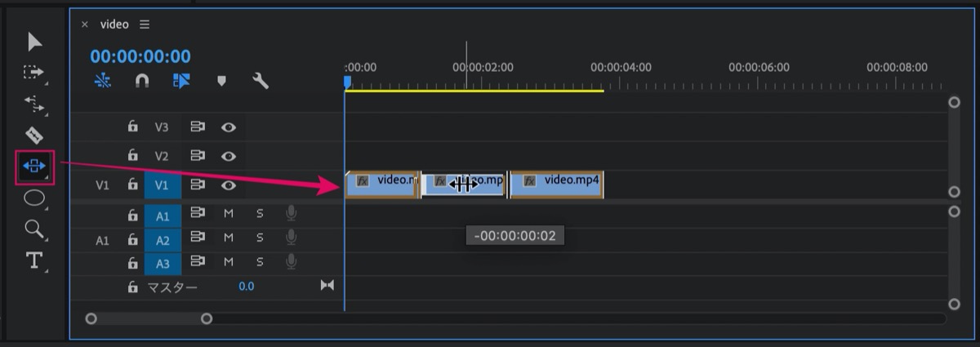Toggle lock on audio track A2

coord(132,239)
